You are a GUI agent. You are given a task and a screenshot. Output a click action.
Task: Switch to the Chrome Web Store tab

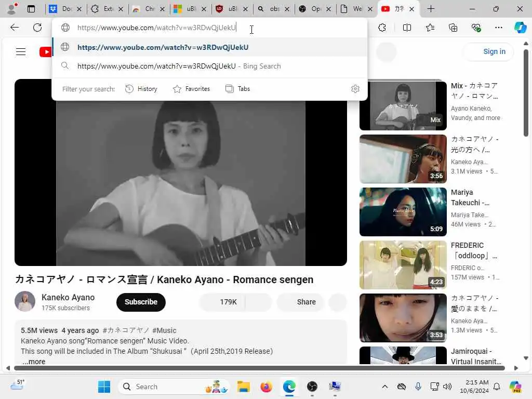click(x=148, y=9)
